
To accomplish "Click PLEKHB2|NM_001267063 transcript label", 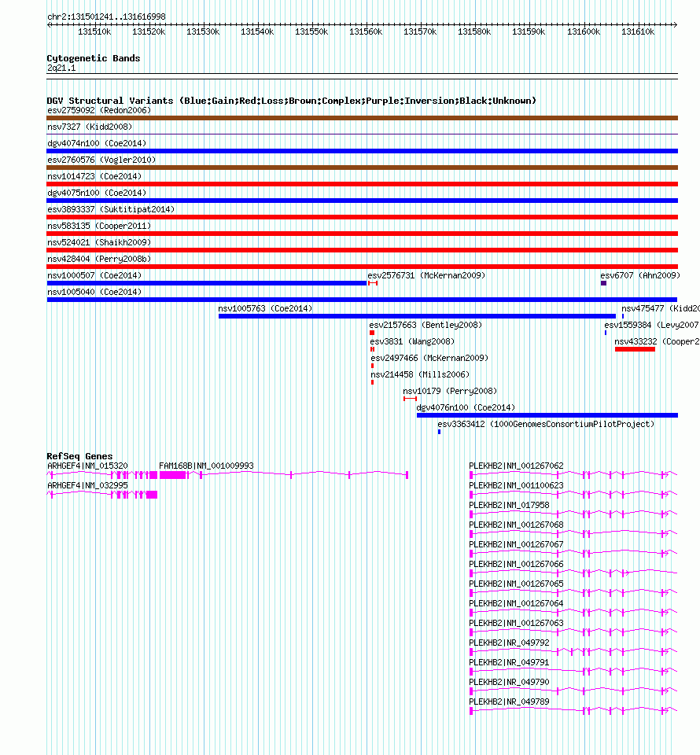I will tap(516, 623).
